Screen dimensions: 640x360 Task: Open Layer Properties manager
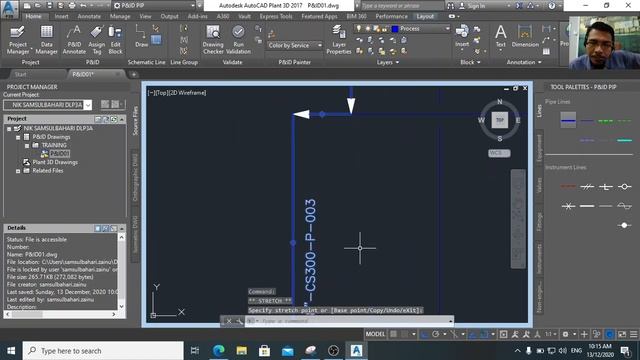(x=338, y=40)
